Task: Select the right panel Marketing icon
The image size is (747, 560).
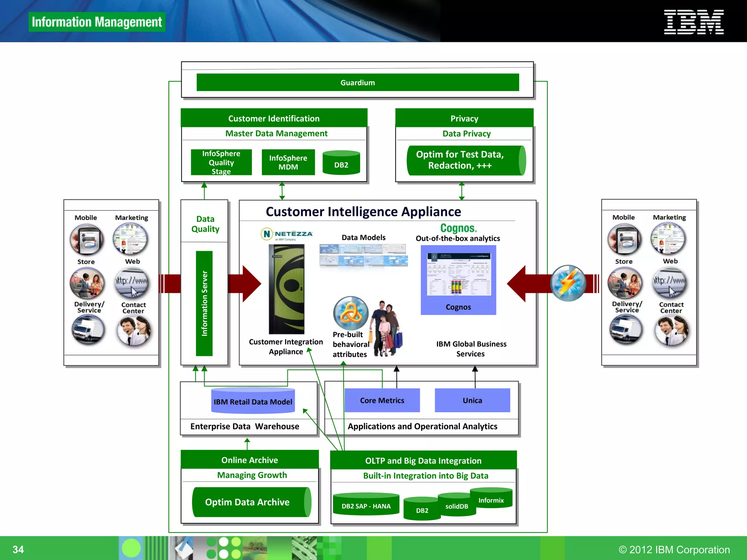Action: (669, 239)
